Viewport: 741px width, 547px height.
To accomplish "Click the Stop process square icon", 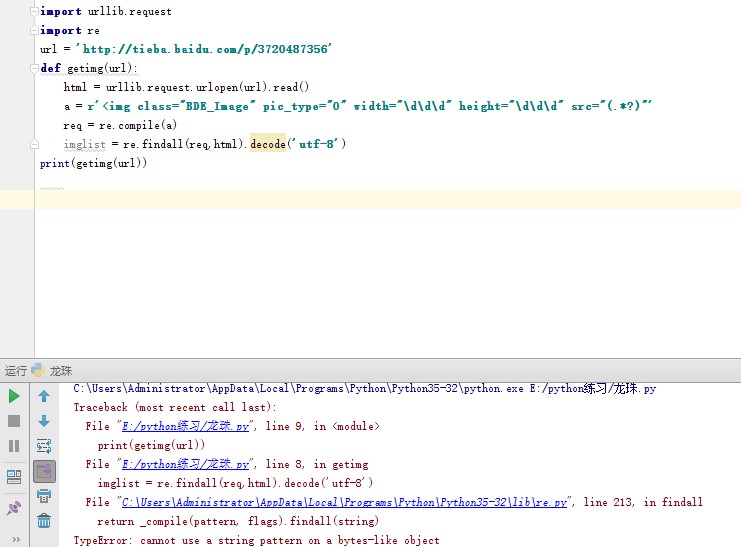I will tap(14, 421).
